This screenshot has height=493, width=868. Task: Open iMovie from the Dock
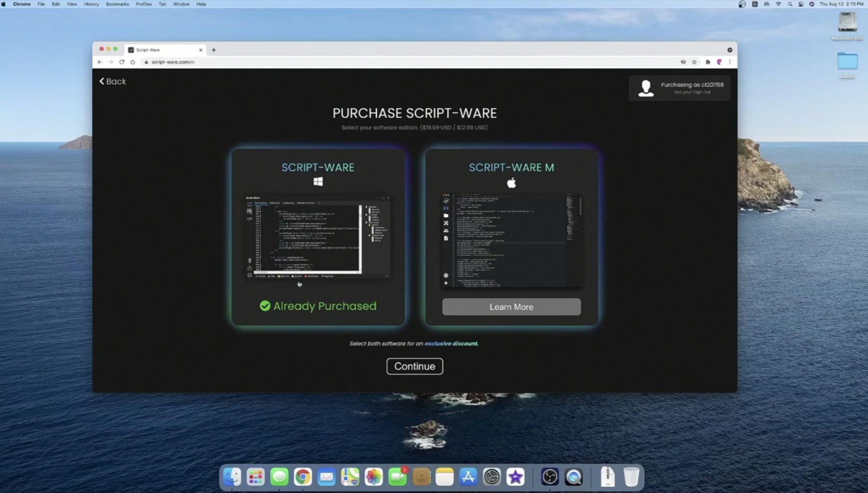(516, 477)
